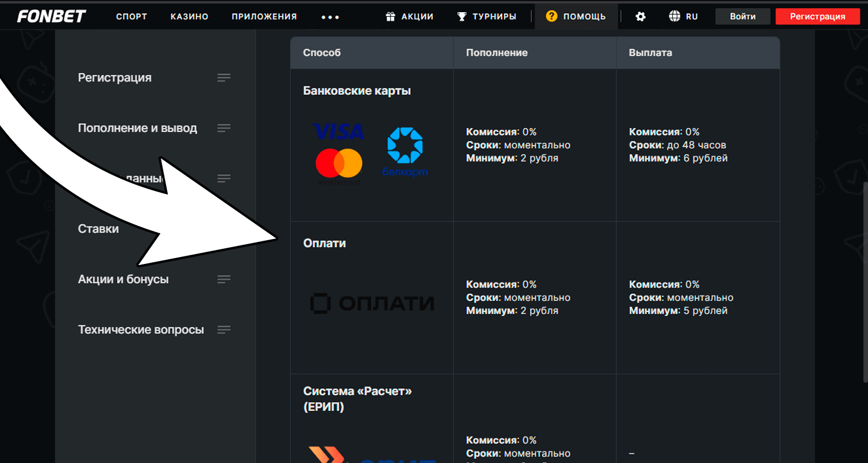This screenshot has width=868, height=463.
Task: Click 'Минимум: 6 рублей' text
Action: click(x=678, y=158)
